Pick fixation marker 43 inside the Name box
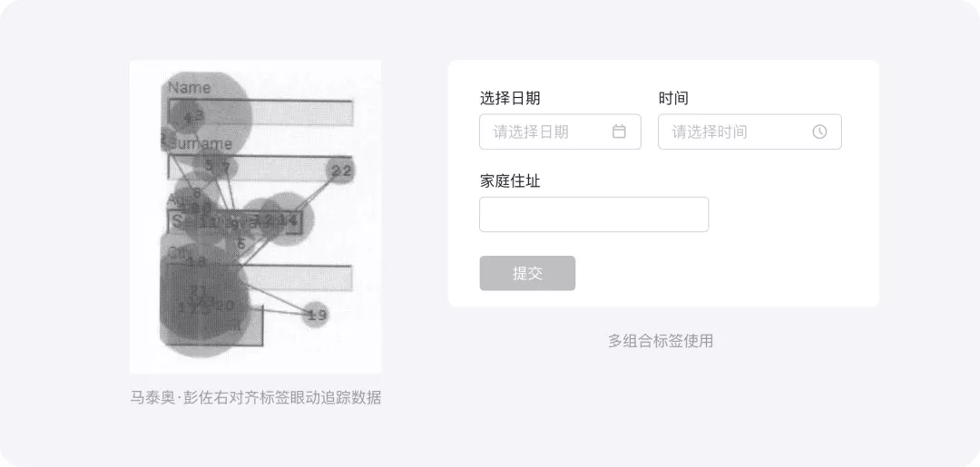The height and width of the screenshot is (467, 980). point(194,115)
